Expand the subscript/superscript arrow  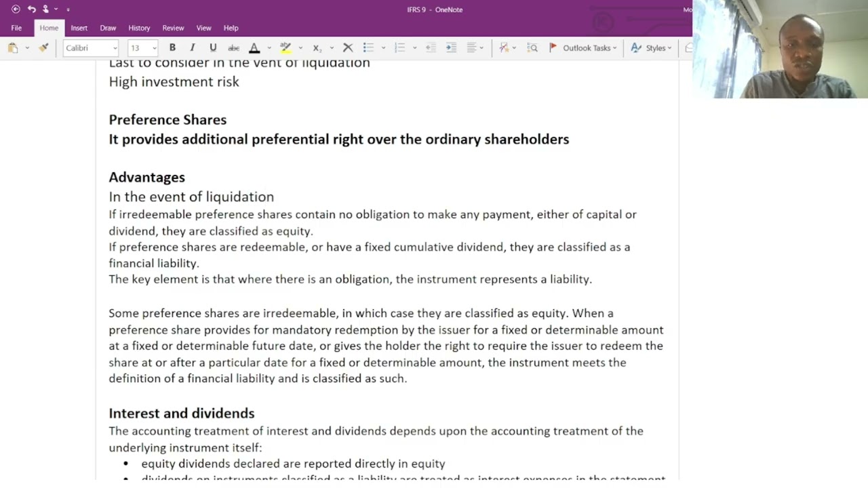click(x=331, y=48)
